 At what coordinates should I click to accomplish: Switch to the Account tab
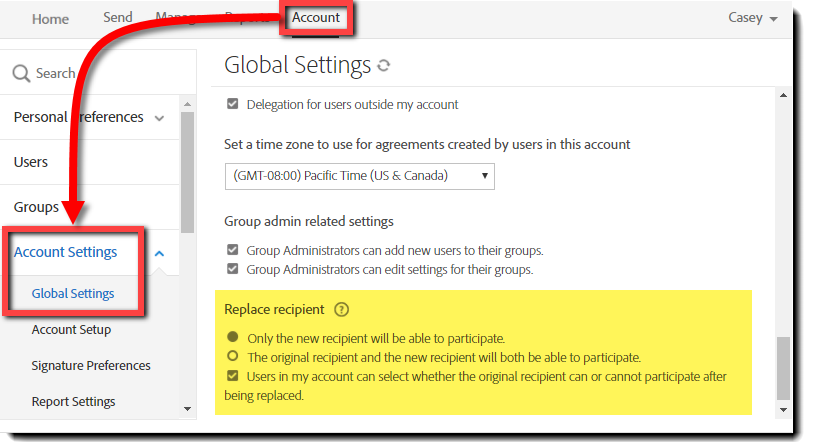pyautogui.click(x=316, y=17)
